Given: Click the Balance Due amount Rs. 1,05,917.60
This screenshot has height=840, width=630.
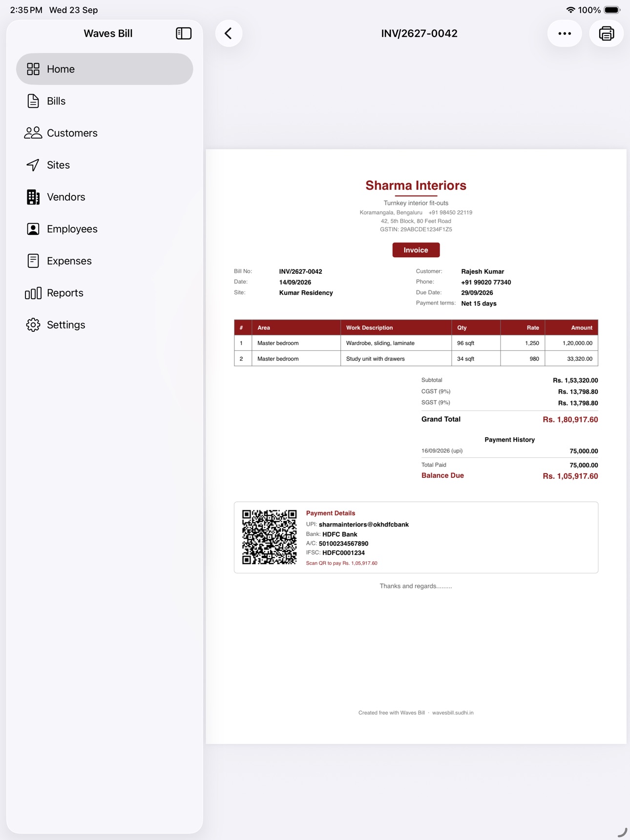Looking at the screenshot, I should point(570,476).
